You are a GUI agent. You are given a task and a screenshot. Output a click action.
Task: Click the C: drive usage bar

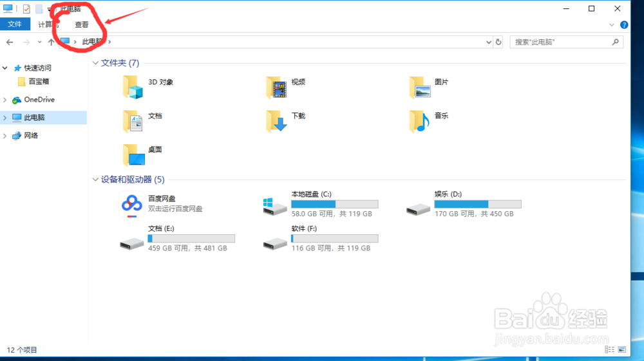[334, 204]
